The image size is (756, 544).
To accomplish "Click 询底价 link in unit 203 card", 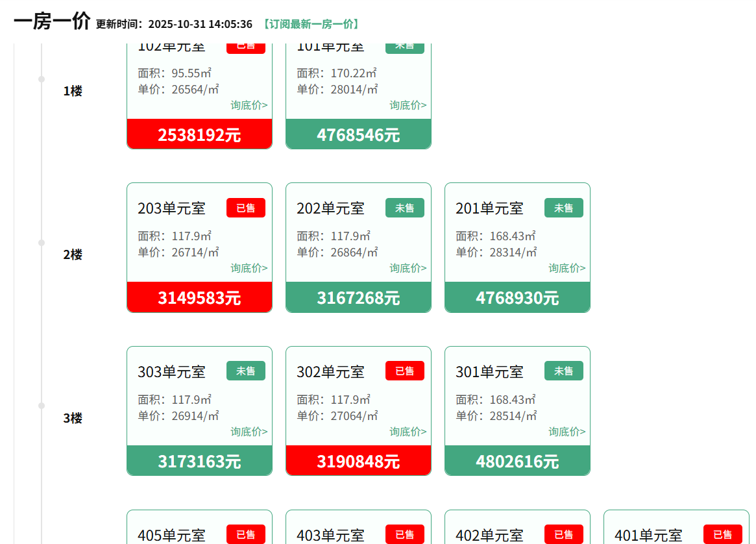I will [249, 268].
